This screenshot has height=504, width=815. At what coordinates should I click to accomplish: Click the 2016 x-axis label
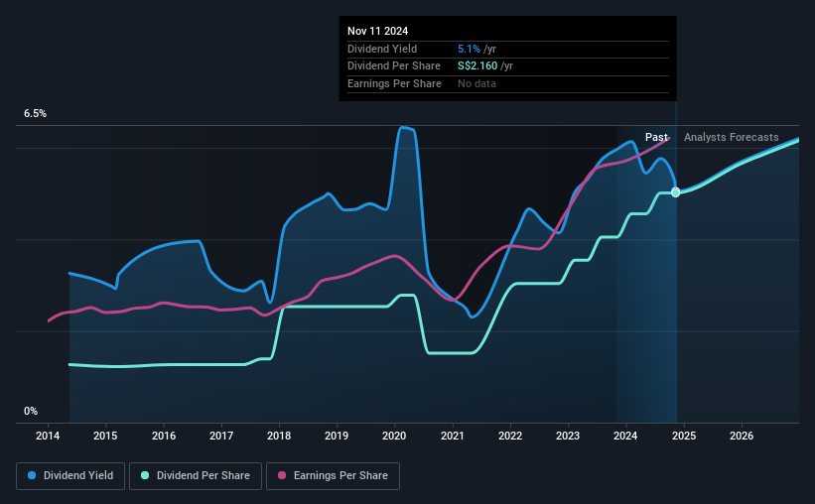tap(164, 436)
